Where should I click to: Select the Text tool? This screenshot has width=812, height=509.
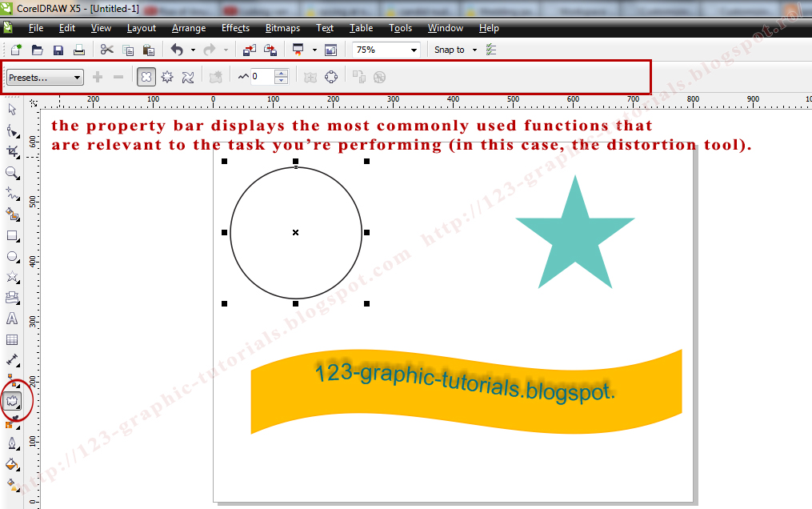coord(11,319)
